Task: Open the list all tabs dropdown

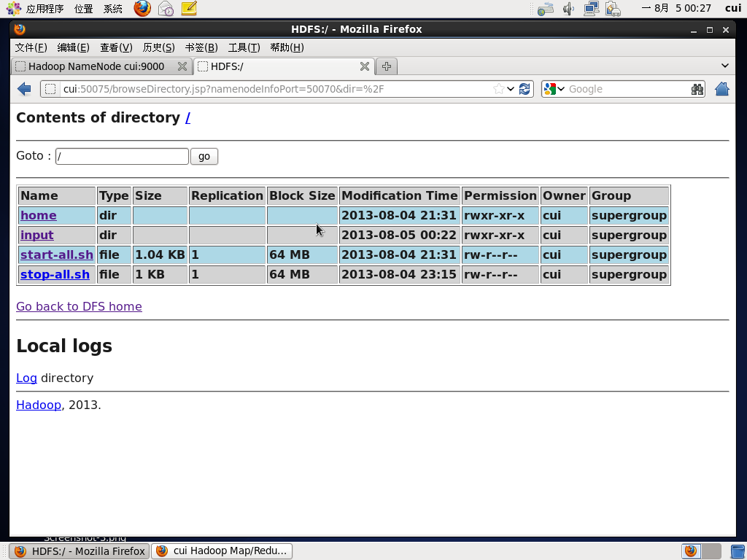Action: [724, 66]
